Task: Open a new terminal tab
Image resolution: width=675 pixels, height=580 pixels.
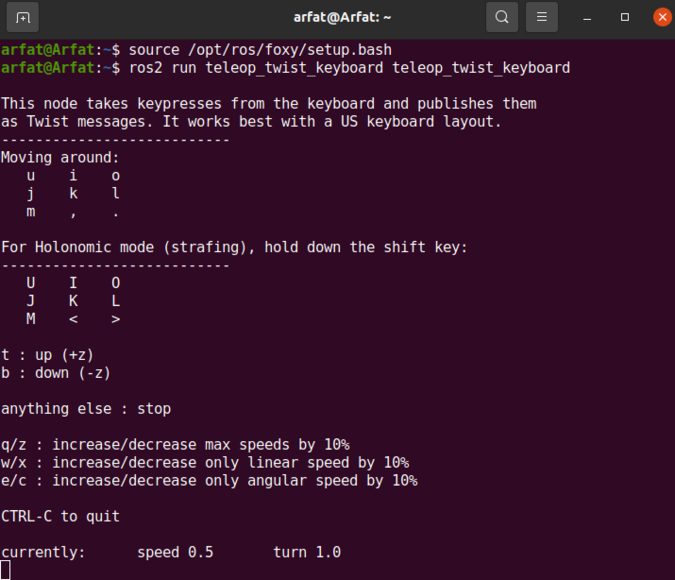Action: [x=23, y=17]
